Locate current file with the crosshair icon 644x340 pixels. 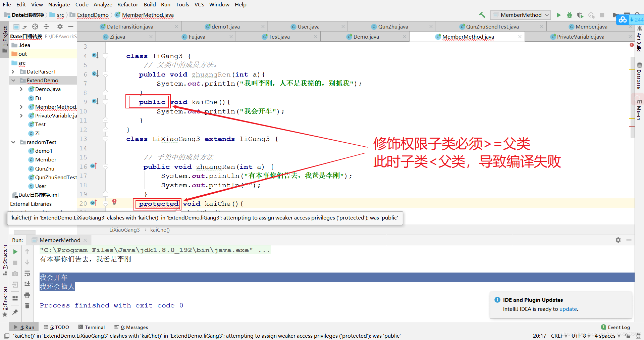tap(35, 27)
